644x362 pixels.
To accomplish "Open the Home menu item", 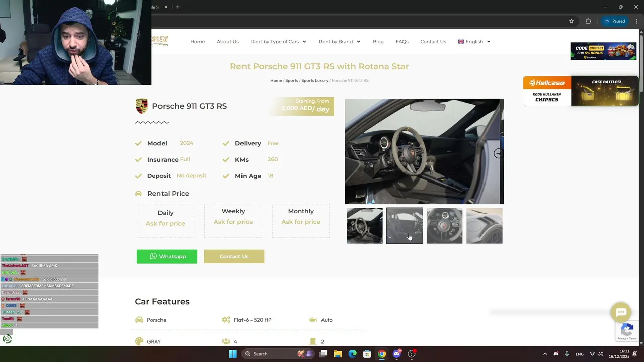I will coord(197,42).
